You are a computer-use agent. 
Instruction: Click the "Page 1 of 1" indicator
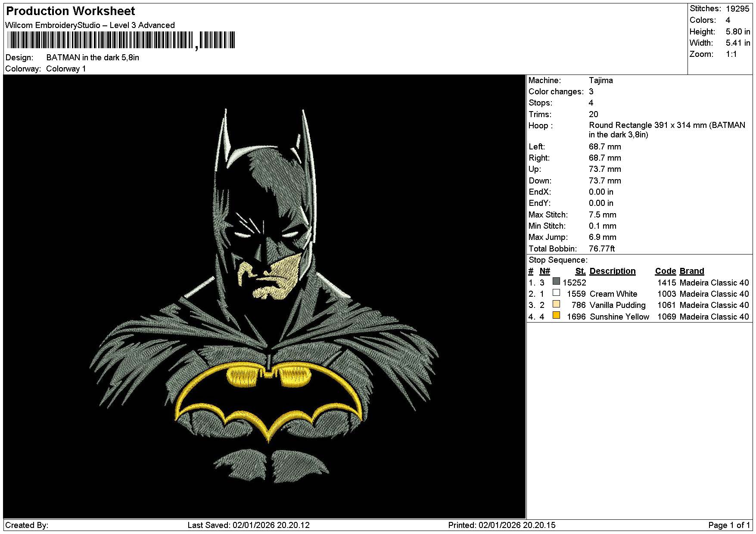point(729,525)
